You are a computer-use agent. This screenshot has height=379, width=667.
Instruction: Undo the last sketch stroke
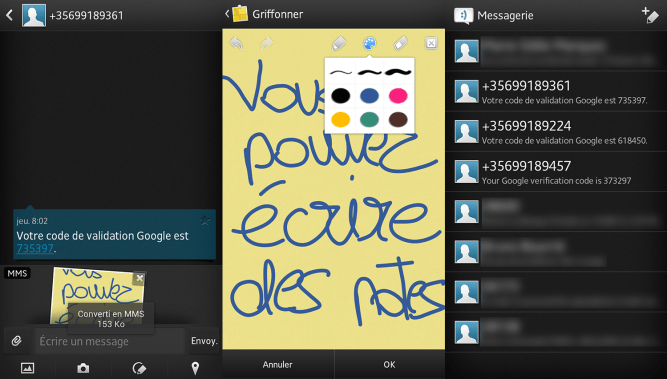[237, 43]
